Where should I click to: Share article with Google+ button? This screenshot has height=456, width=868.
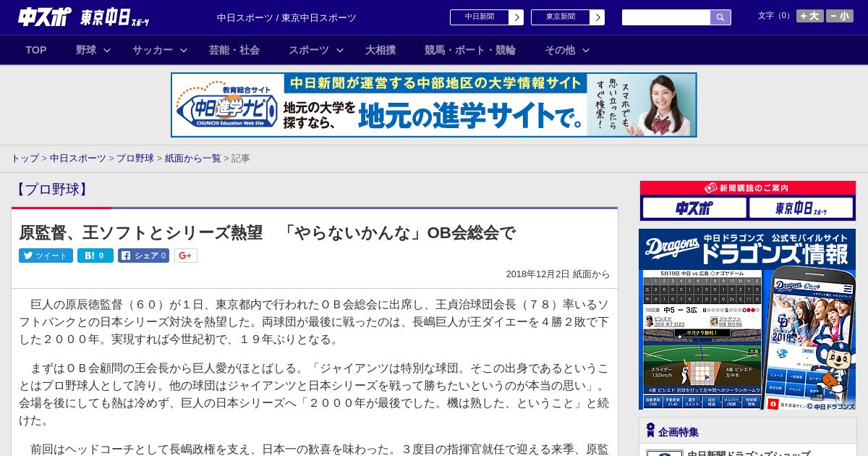(x=186, y=256)
